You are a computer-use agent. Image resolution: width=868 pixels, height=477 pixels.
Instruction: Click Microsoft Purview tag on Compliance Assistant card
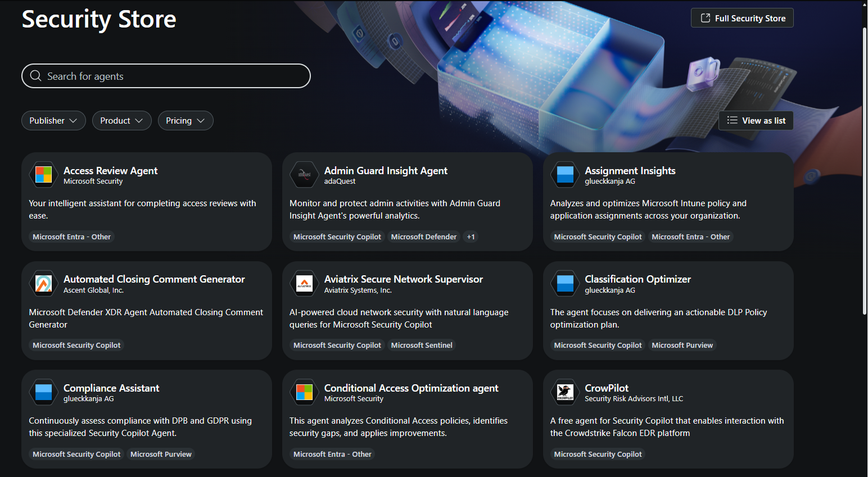161,455
